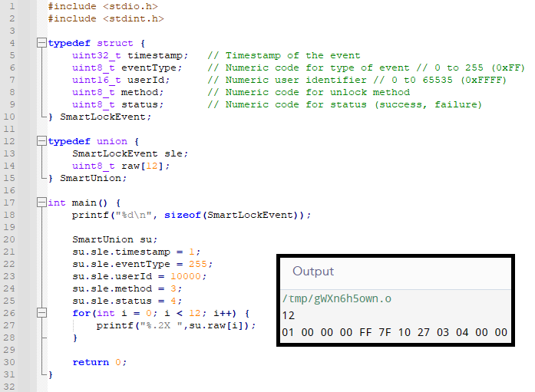The height and width of the screenshot is (392, 535).
Task: Click the su.sle.userId = 10000 assignment
Action: tap(139, 276)
